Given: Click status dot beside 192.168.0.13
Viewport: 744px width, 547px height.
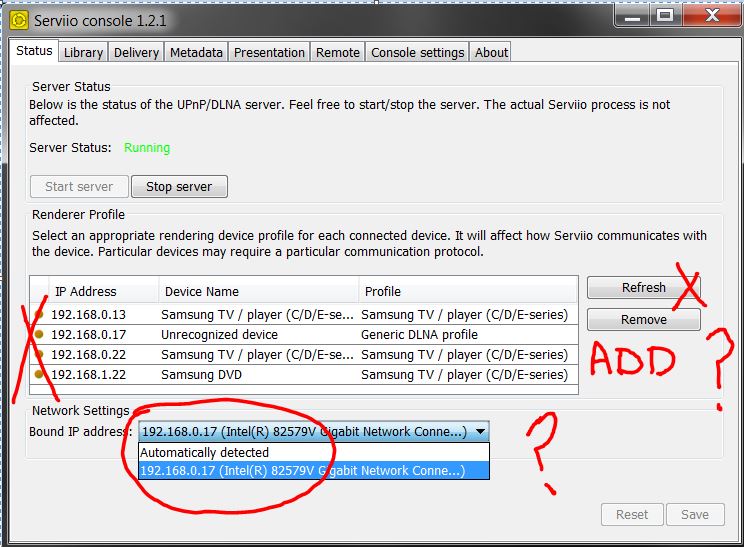Looking at the screenshot, I should pyautogui.click(x=39, y=314).
